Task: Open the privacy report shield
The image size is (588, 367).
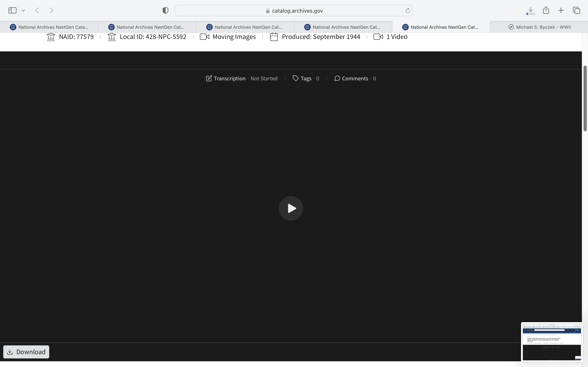Action: click(165, 10)
